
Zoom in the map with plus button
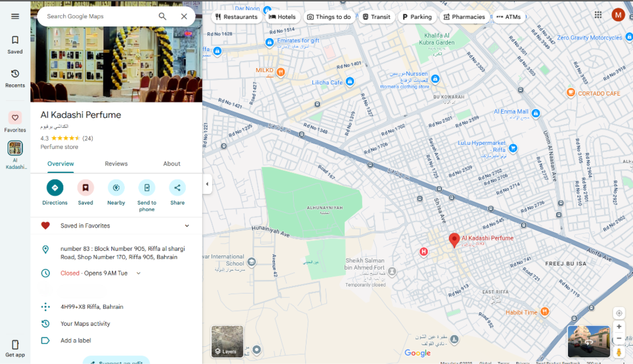click(x=619, y=326)
